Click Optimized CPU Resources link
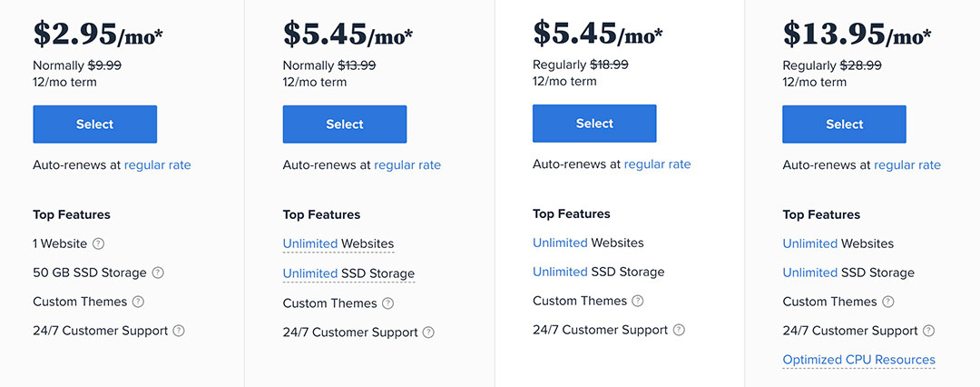 click(x=858, y=360)
